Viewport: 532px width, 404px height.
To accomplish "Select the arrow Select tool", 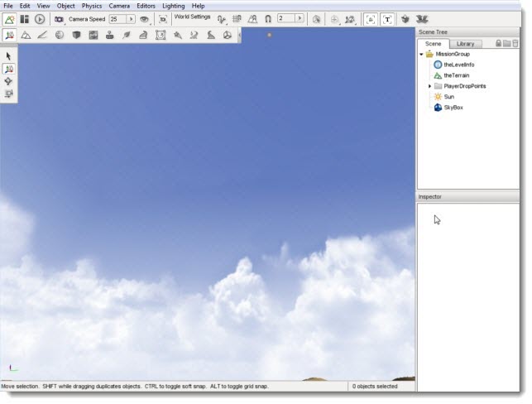I will [8, 56].
